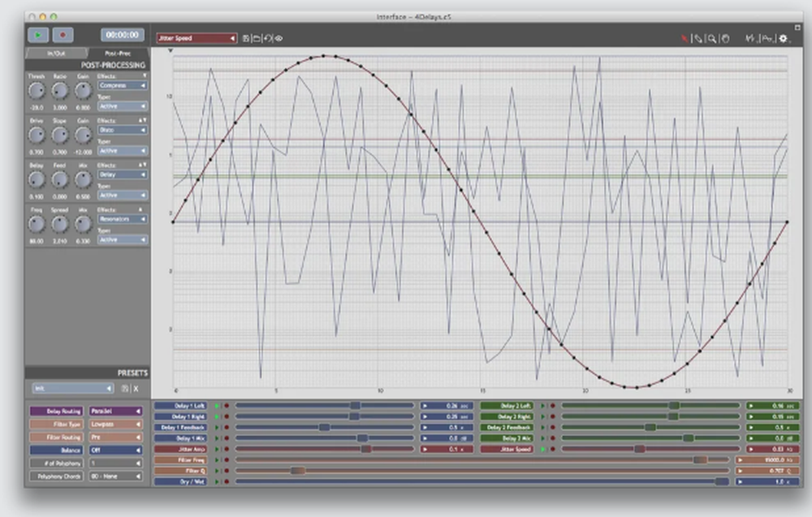Start playback with the green play button
The height and width of the screenshot is (517, 812).
pos(38,35)
